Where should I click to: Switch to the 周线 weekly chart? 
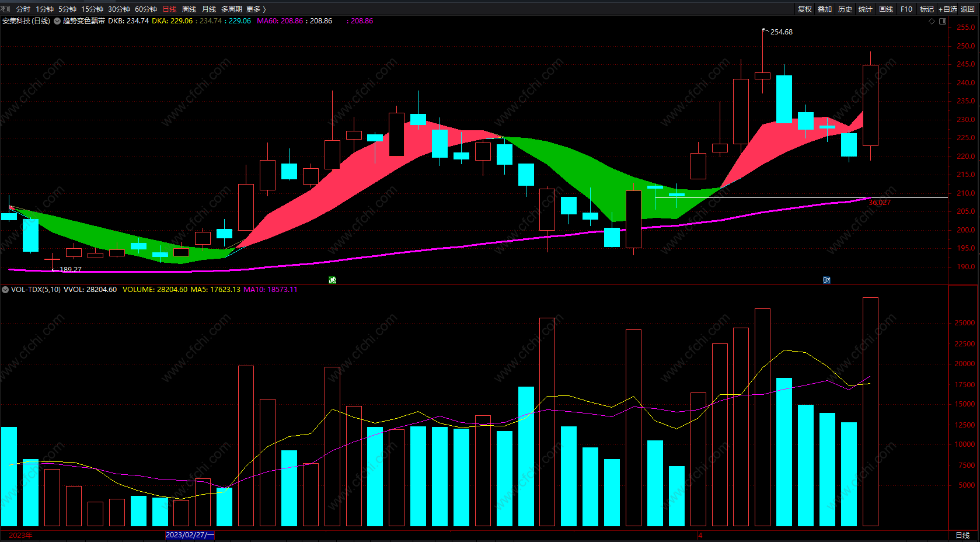pos(189,9)
